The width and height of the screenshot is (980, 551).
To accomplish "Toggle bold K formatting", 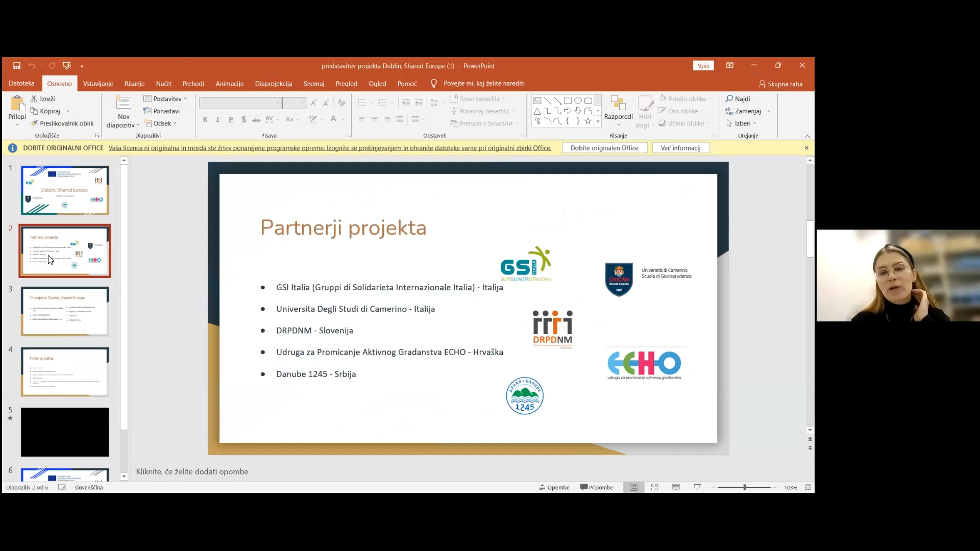I will [x=205, y=119].
